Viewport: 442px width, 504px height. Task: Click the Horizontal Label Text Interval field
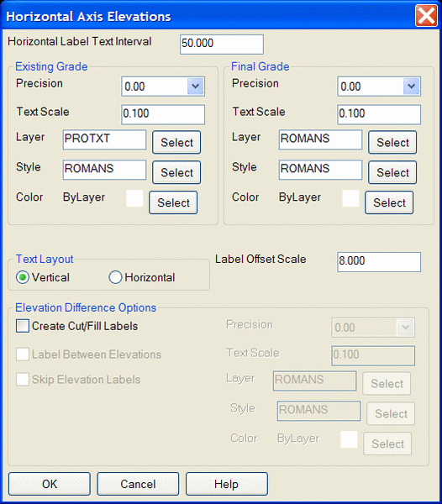click(222, 45)
